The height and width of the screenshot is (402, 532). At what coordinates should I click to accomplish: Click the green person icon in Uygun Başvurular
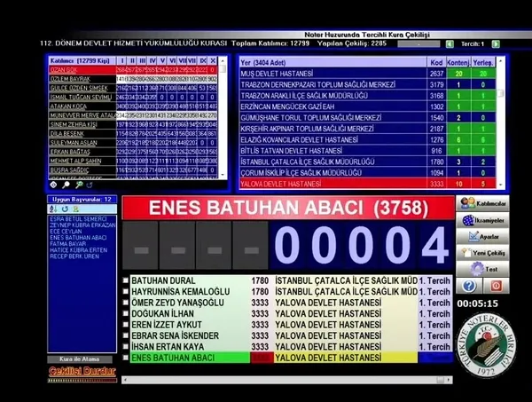tap(75, 209)
